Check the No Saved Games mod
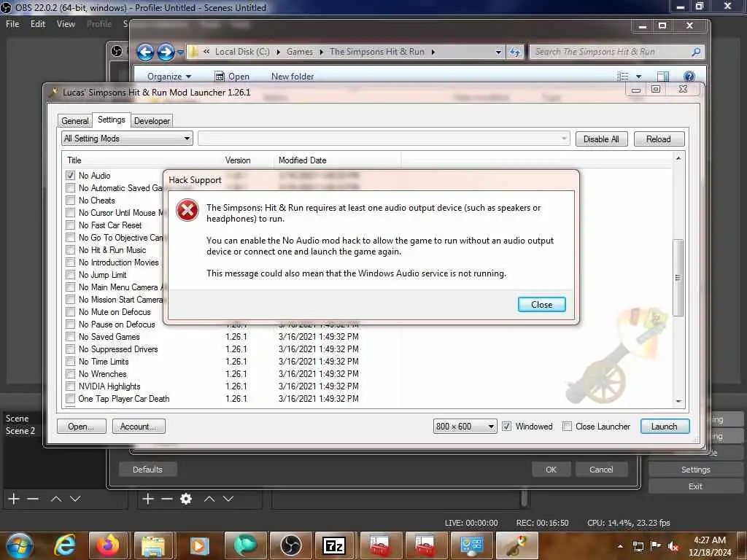The width and height of the screenshot is (747, 560). click(x=71, y=336)
